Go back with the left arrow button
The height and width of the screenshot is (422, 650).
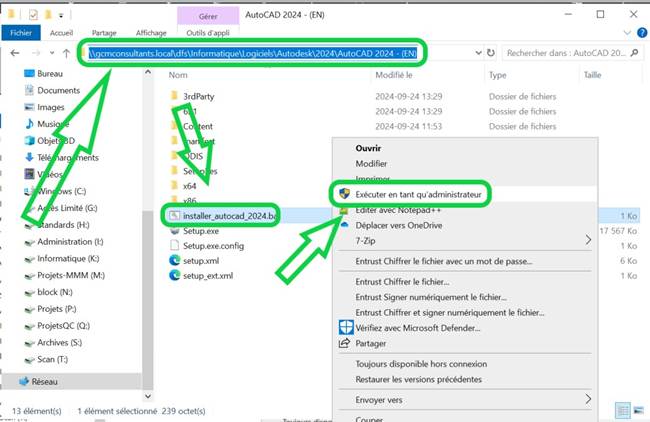pyautogui.click(x=15, y=53)
